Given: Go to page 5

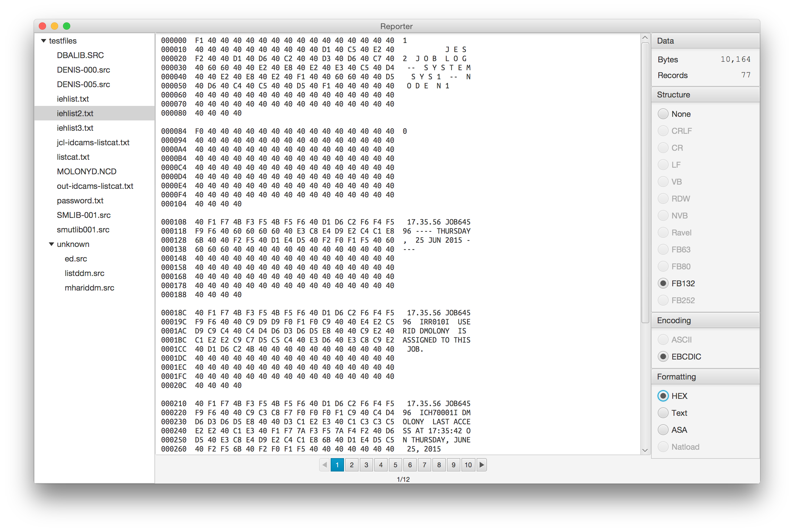Looking at the screenshot, I should point(395,465).
